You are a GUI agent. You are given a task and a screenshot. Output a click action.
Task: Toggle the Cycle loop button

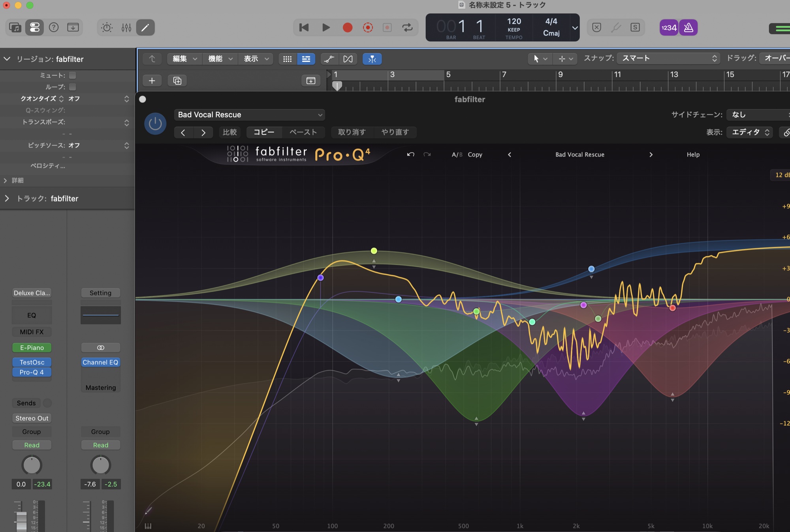[407, 28]
